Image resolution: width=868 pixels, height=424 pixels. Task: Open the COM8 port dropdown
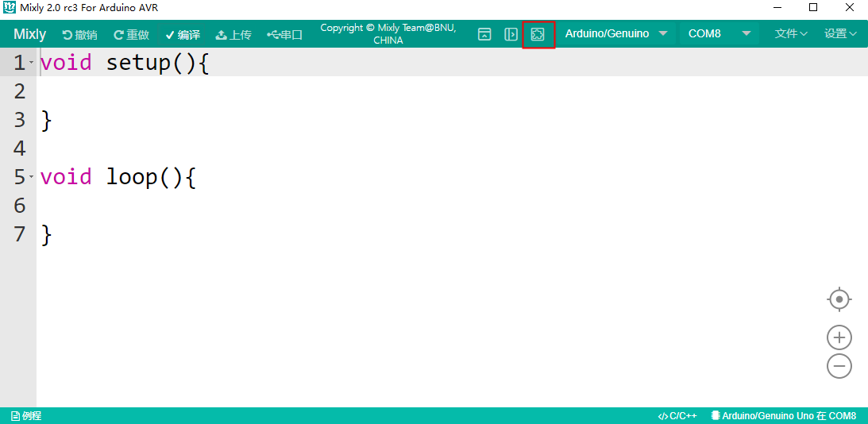719,33
